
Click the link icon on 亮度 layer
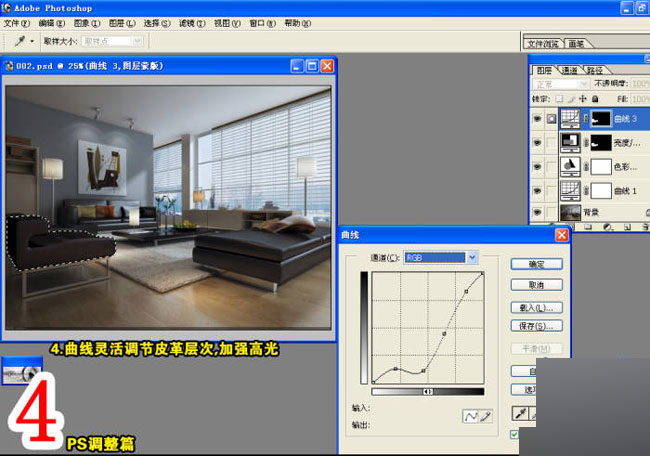pyautogui.click(x=586, y=143)
